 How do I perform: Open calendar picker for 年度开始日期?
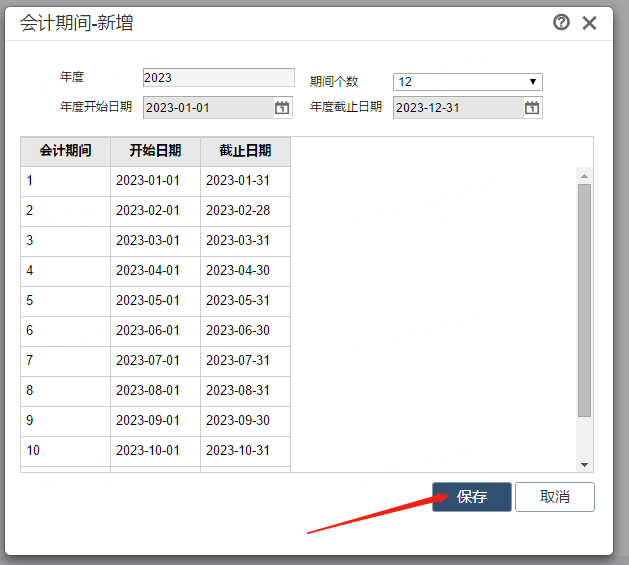(282, 108)
